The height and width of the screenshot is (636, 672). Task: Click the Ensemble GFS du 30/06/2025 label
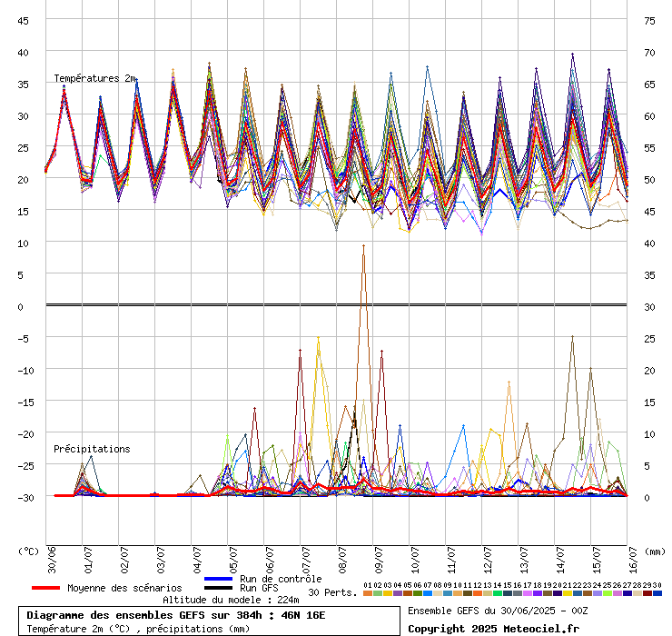pos(499,611)
